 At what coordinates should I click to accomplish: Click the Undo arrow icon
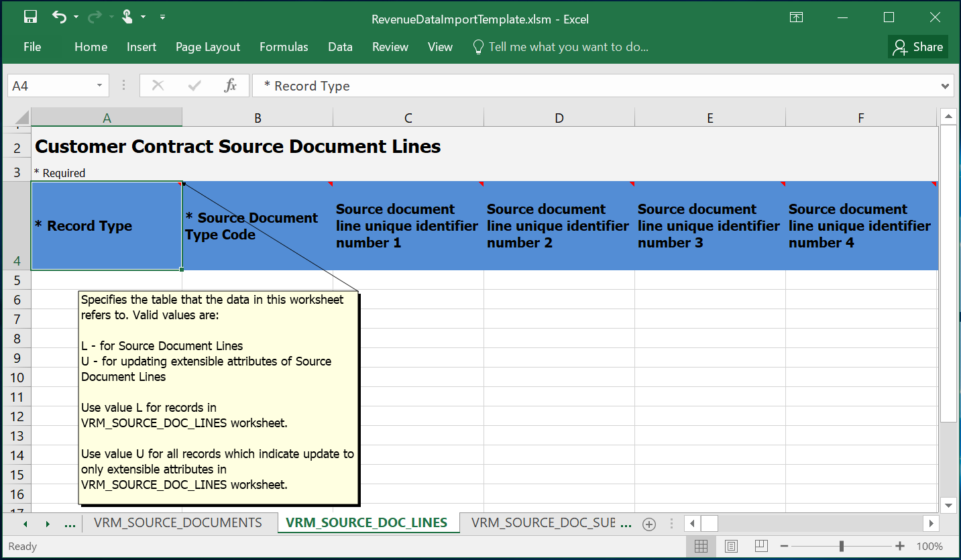tap(59, 17)
